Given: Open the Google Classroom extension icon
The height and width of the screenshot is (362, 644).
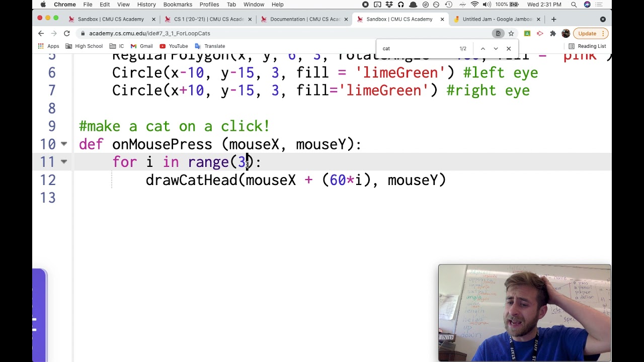Looking at the screenshot, I should 527,33.
